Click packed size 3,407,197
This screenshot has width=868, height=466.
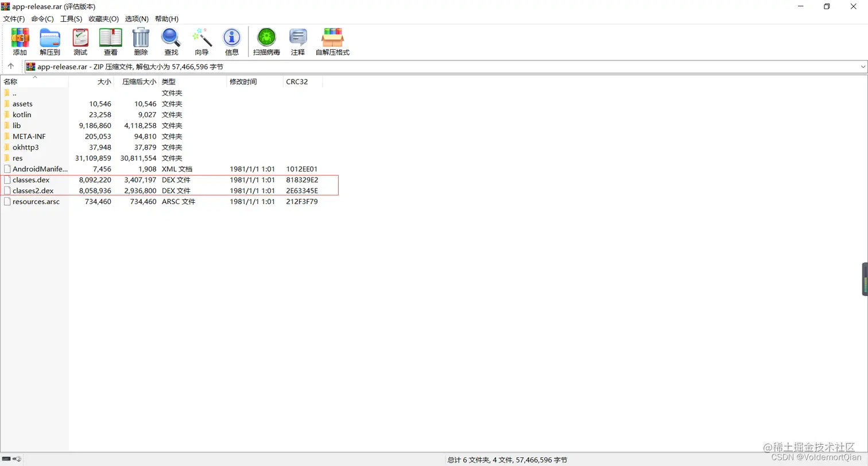pos(140,180)
